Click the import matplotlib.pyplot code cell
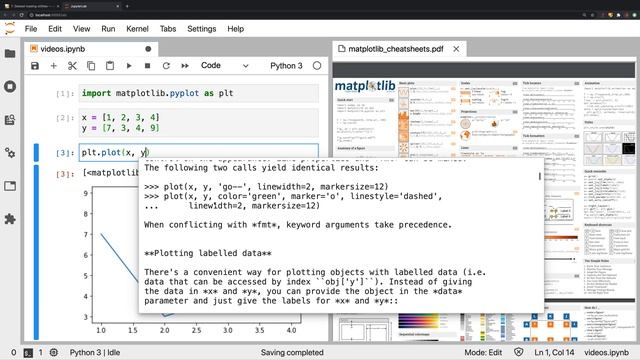This screenshot has height=360, width=640. tap(199, 93)
